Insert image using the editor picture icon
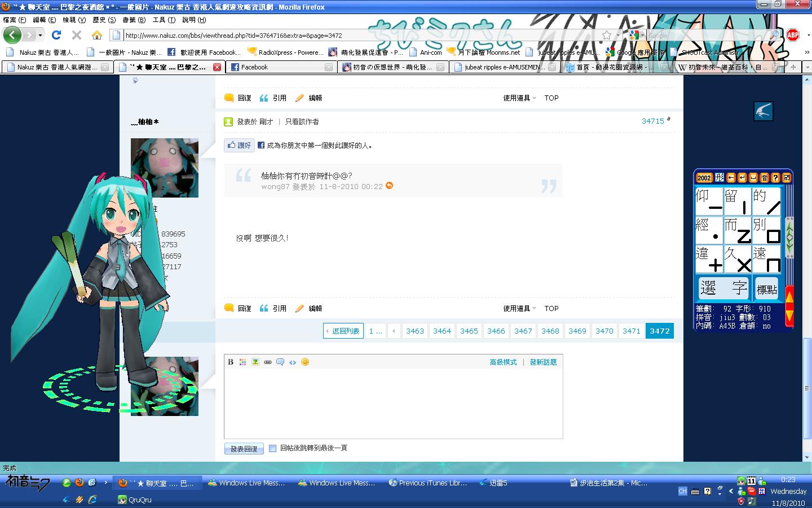The width and height of the screenshot is (812, 508). [x=255, y=362]
